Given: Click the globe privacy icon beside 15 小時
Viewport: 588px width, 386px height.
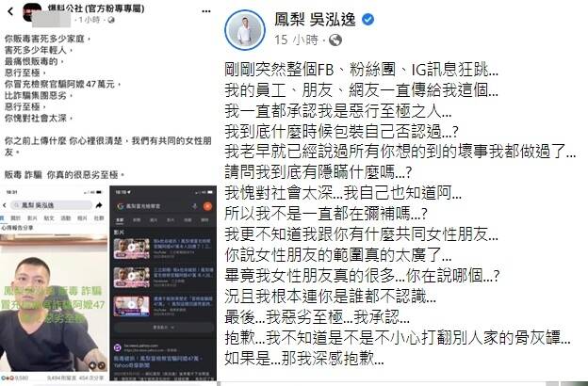Looking at the screenshot, I should point(335,40).
